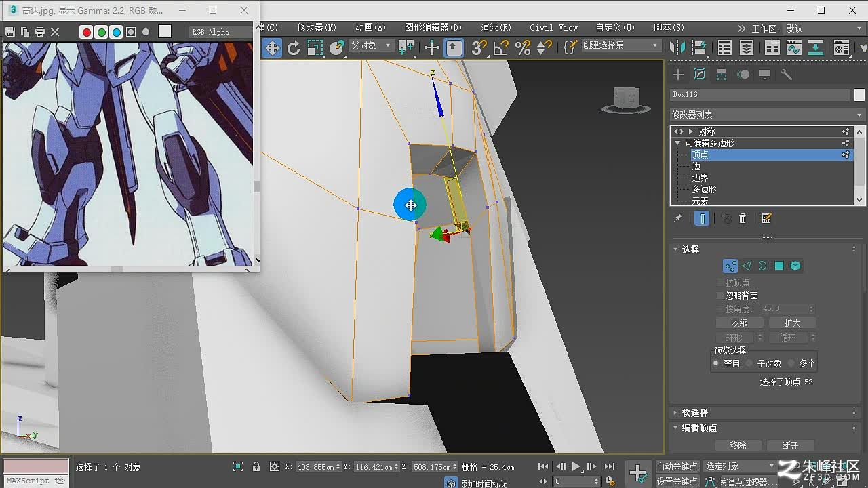Click the 扩大 grow button
The height and width of the screenshot is (488, 868).
pos(792,323)
